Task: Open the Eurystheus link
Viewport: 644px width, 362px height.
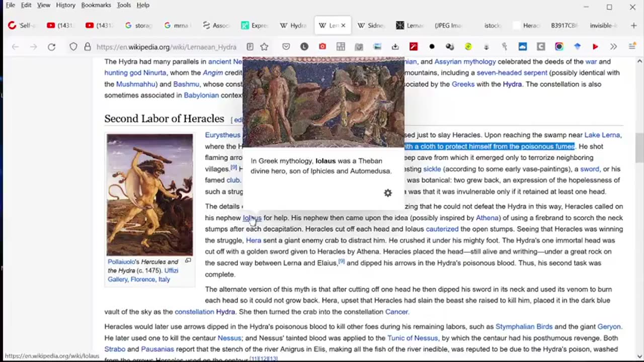Action: [x=222, y=135]
